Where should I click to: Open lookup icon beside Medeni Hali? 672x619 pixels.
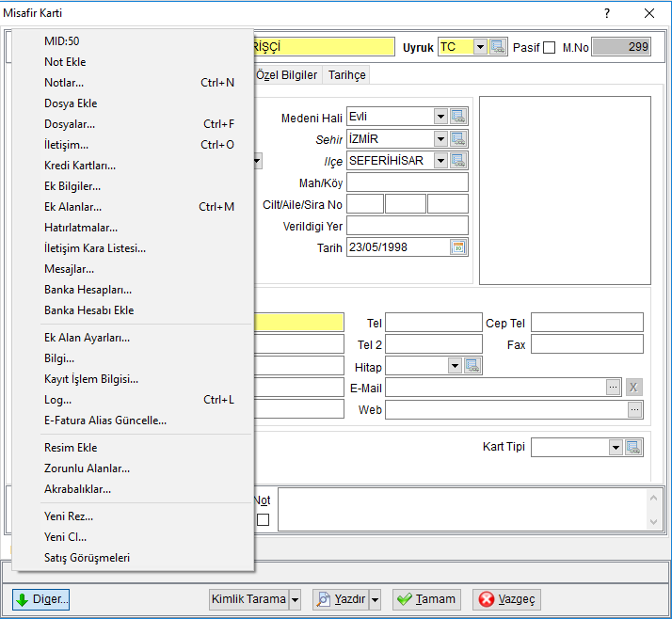point(458,116)
